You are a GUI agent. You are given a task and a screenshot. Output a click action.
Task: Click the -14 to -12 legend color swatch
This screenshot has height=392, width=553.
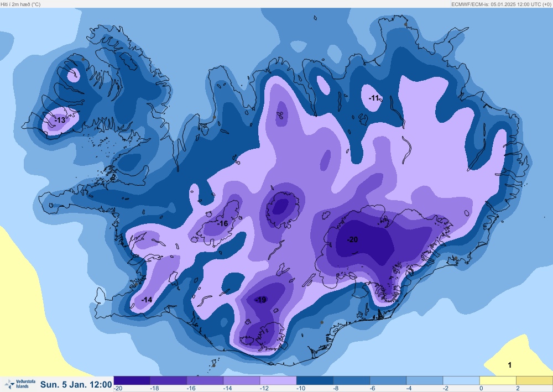pos(242,380)
